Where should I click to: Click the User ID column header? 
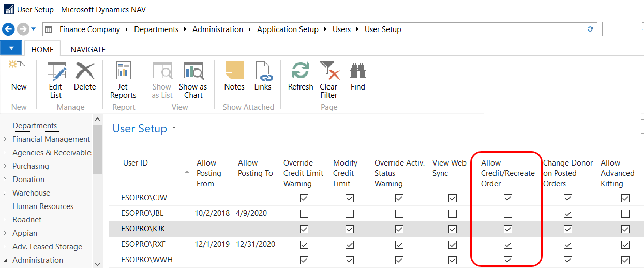pos(136,163)
